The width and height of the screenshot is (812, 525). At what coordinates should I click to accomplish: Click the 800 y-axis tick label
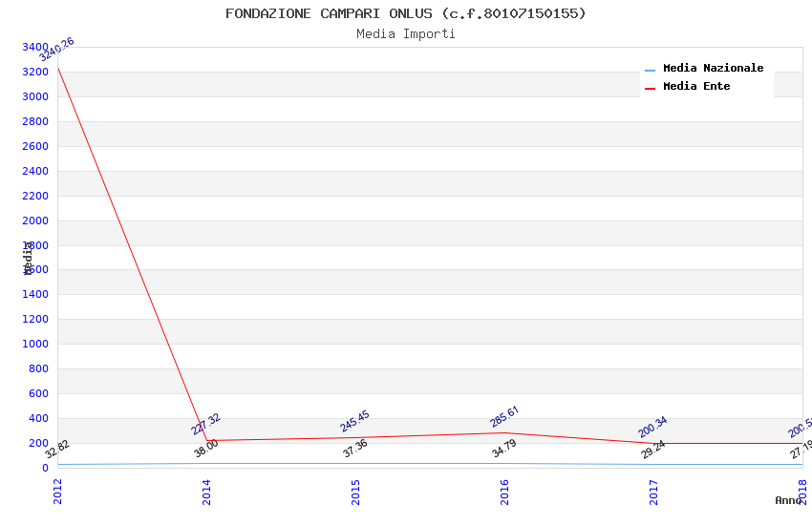[x=38, y=368]
